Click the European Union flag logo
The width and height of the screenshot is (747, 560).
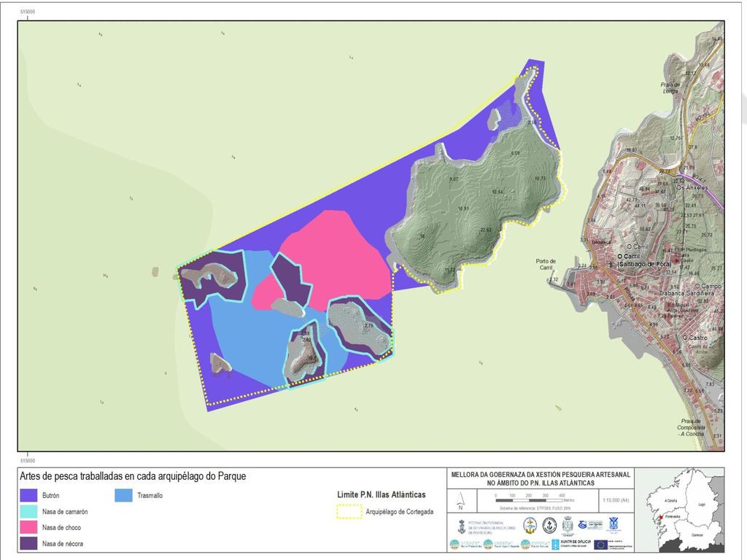[x=601, y=544]
